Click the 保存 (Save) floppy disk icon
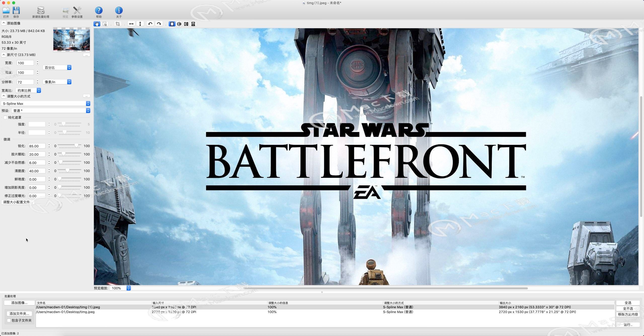 16,10
